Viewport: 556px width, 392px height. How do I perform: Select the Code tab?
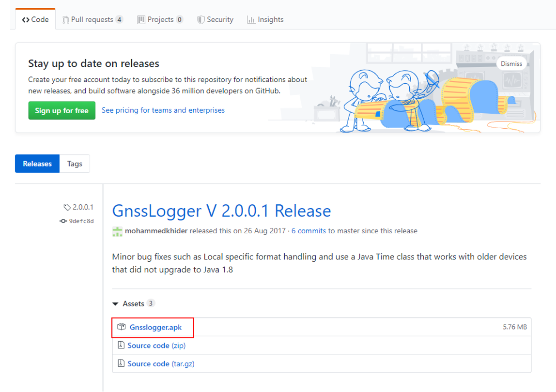[x=35, y=20]
